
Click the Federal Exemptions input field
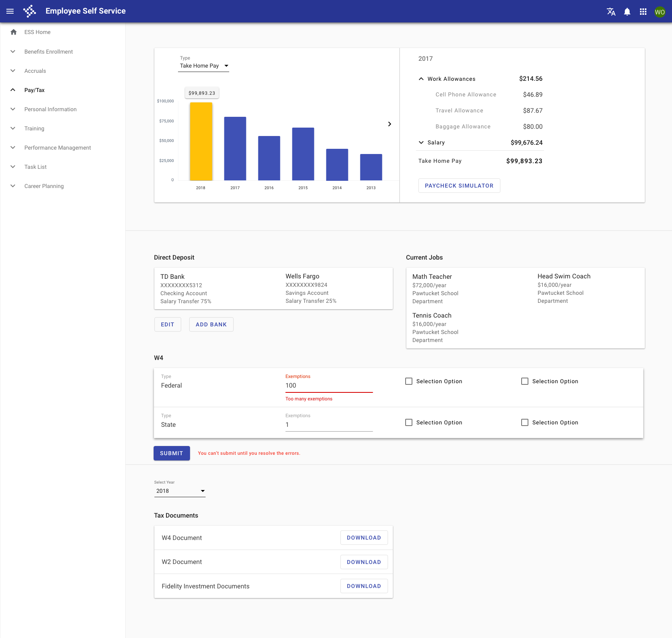(328, 386)
